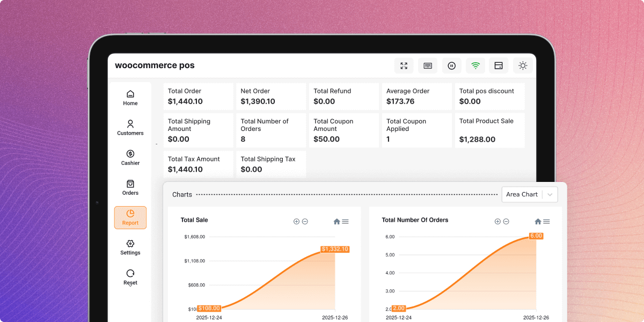Open the Total Sale chart hamburger menu
Screen dimensions: 644x322
(345, 221)
